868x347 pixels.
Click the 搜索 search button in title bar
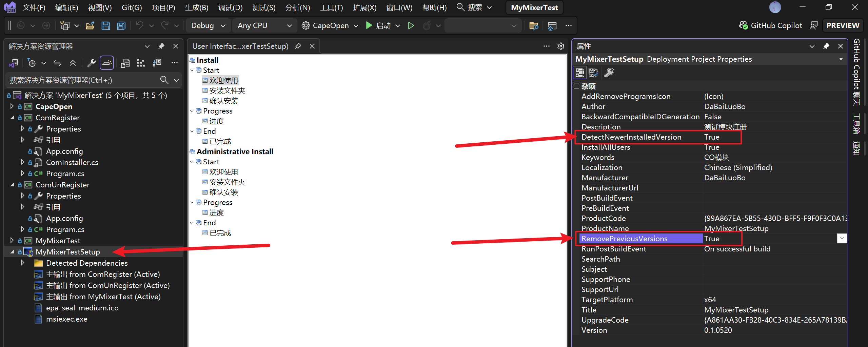click(474, 7)
